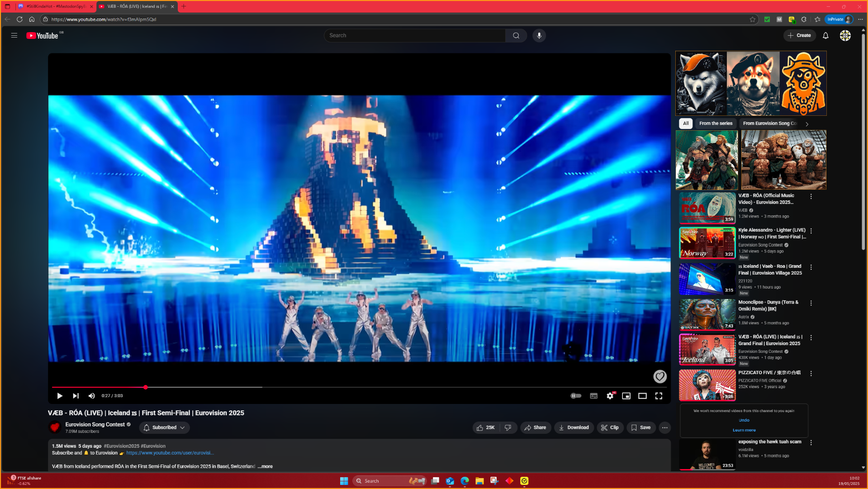Open Create button in YouTube header
Screen dimensions: 868x489
pos(799,35)
